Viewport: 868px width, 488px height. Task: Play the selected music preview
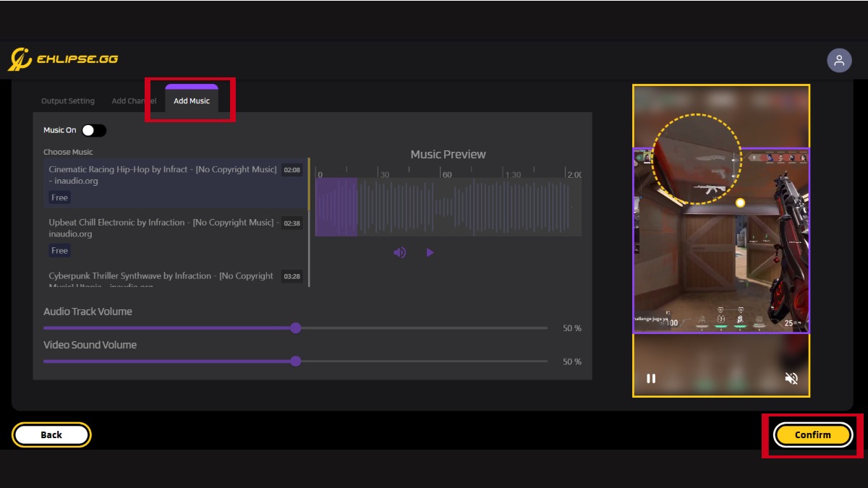click(x=430, y=252)
